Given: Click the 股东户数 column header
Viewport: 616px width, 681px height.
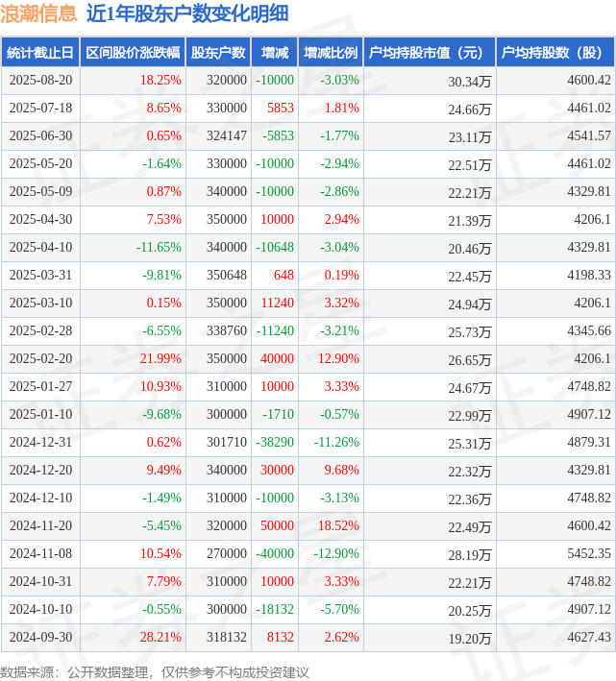Looking at the screenshot, I should pos(218,53).
